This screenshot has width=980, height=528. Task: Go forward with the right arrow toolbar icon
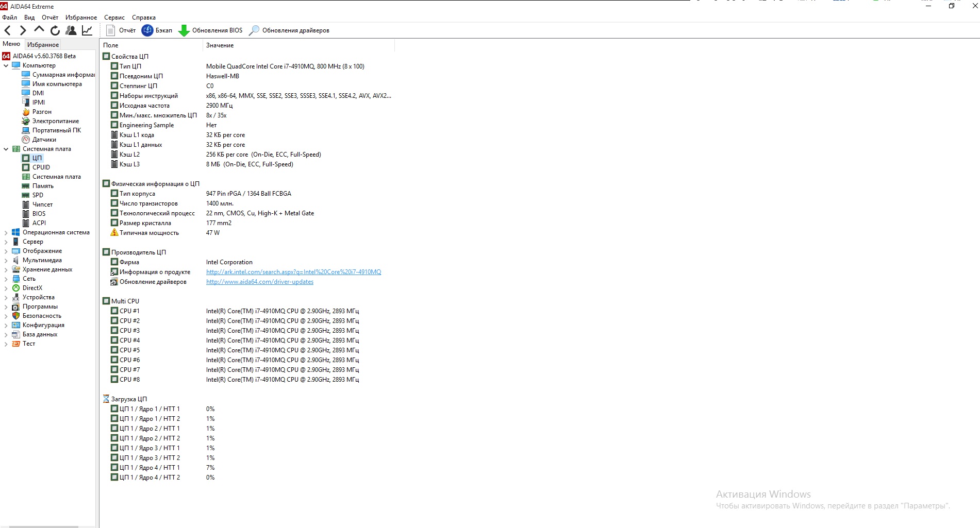pos(23,30)
